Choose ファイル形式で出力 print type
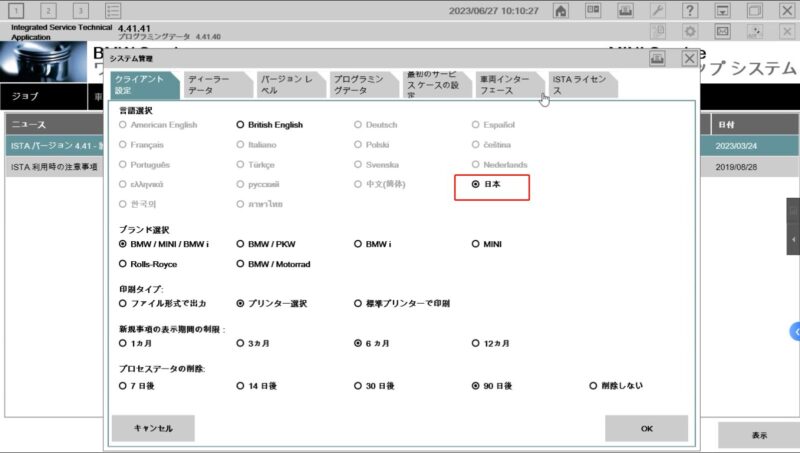Image resolution: width=800 pixels, height=453 pixels. click(x=162, y=303)
